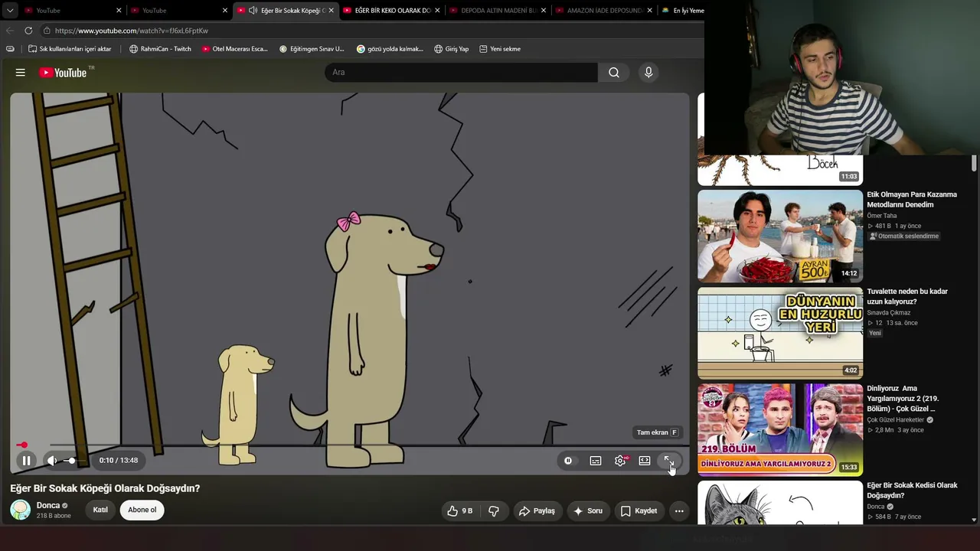
Task: Open Ömer Taha channel link
Action: 882,216
